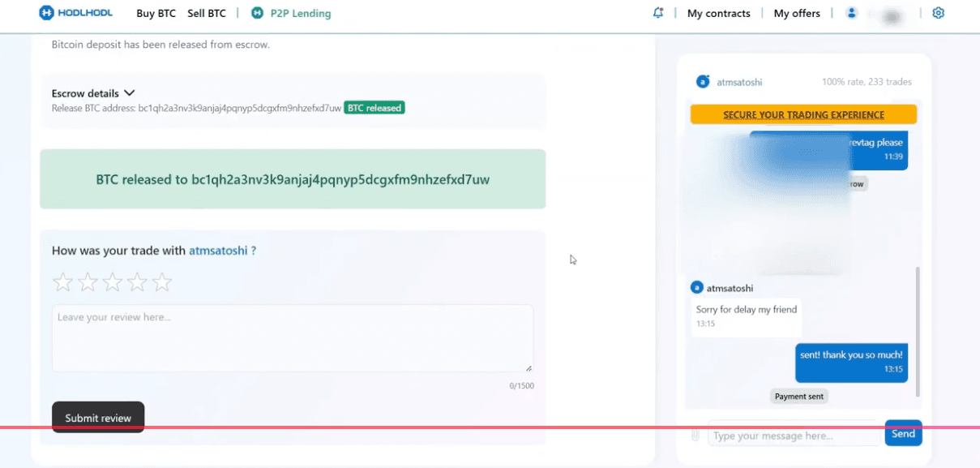This screenshot has width=980, height=468.
Task: Open My contracts
Action: [x=719, y=13]
